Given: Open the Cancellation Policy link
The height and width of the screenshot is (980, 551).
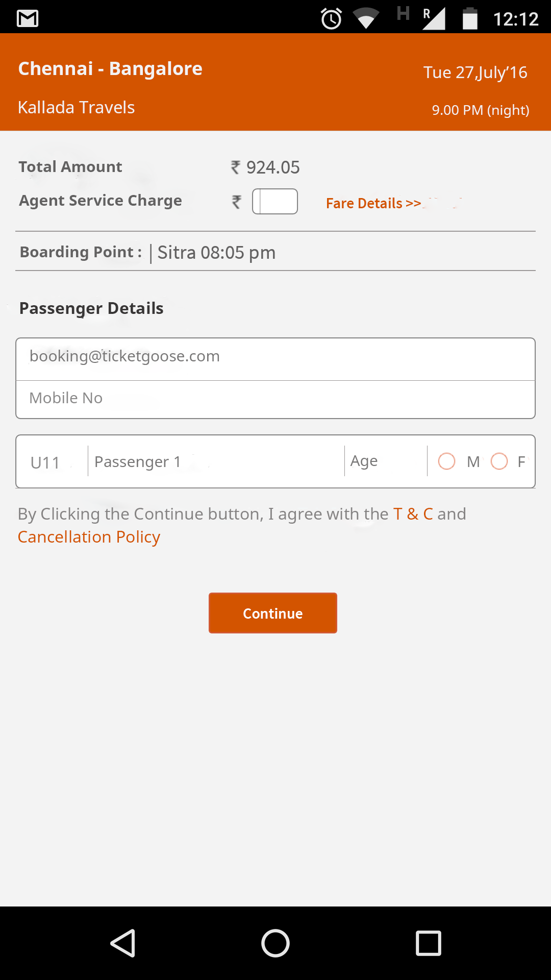Looking at the screenshot, I should [x=89, y=537].
